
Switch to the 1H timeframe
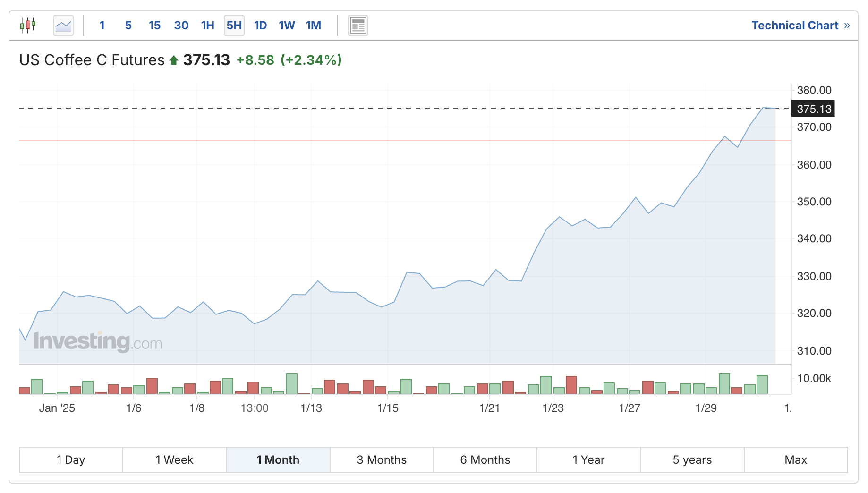click(207, 25)
